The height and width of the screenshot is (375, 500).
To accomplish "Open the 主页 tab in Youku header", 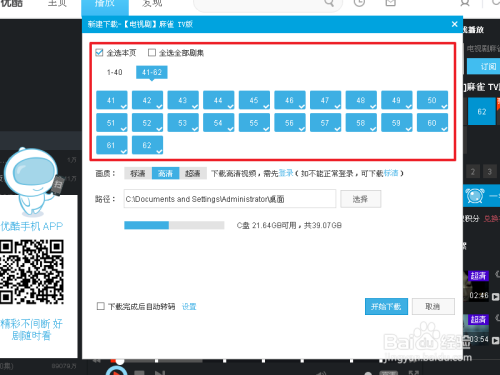I will [x=57, y=4].
